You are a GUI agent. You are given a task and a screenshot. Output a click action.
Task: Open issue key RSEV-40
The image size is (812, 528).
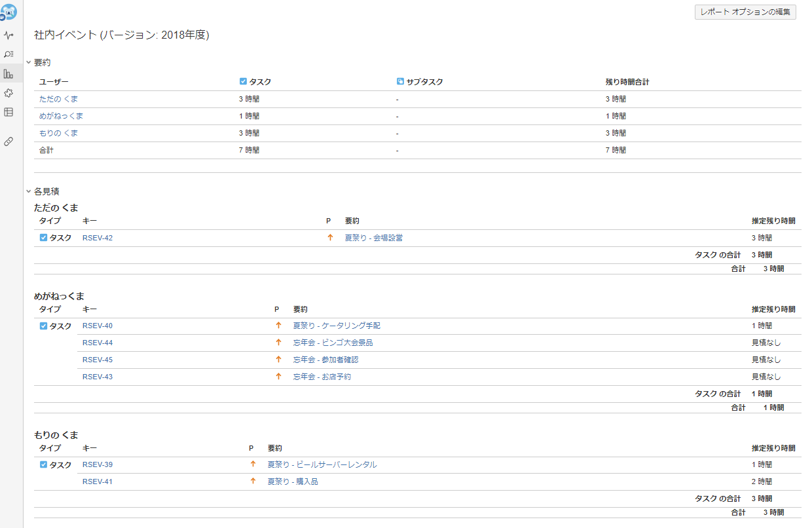point(98,326)
